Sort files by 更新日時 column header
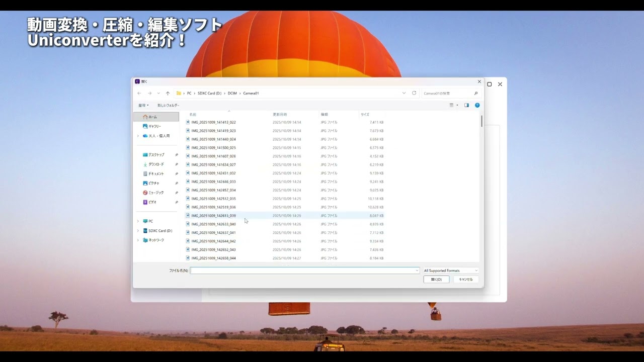644x362 pixels. pos(280,115)
